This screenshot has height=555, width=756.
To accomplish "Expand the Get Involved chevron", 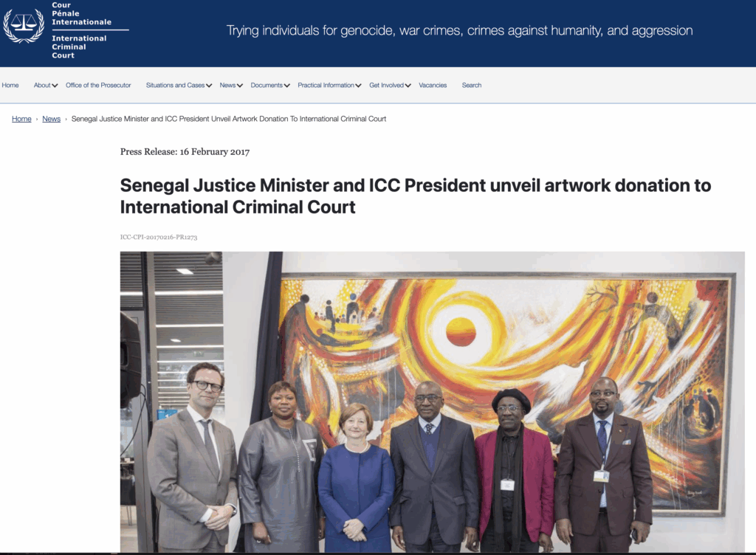I will click(408, 86).
